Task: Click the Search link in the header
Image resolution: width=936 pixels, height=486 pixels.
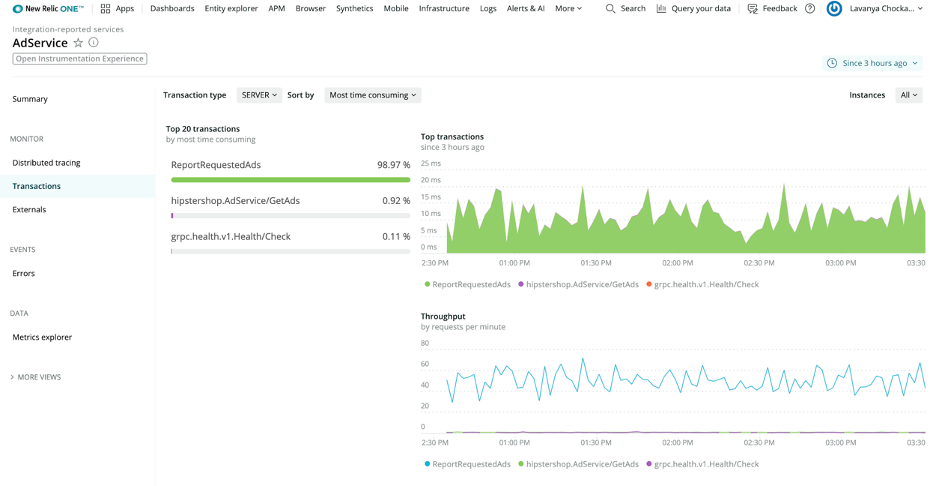Action: pyautogui.click(x=633, y=8)
